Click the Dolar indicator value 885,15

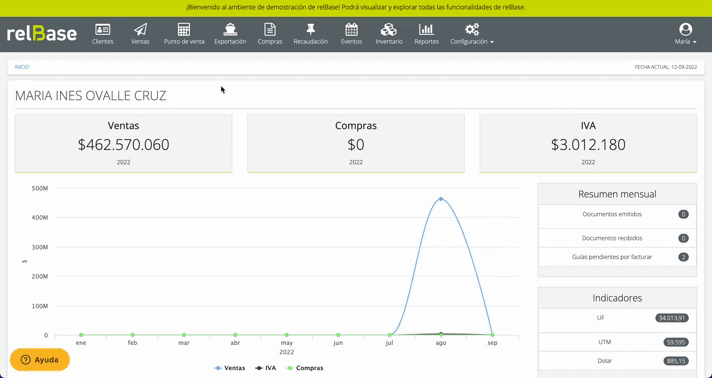coord(677,362)
